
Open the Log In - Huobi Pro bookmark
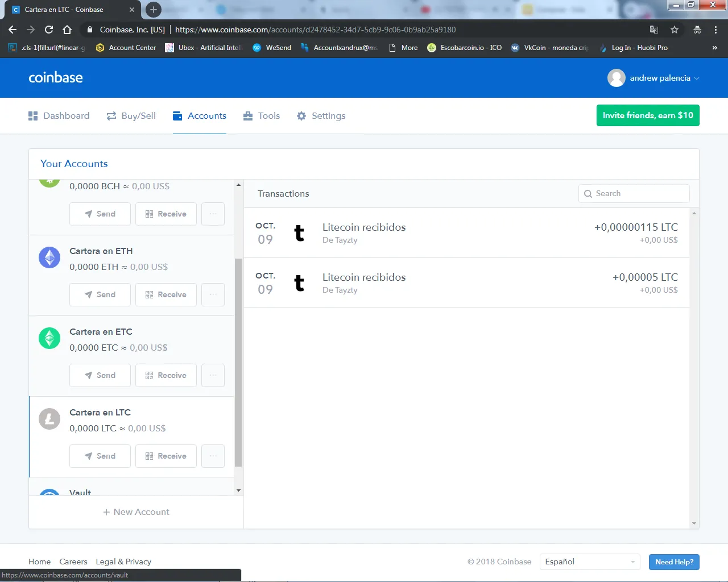tap(633, 48)
